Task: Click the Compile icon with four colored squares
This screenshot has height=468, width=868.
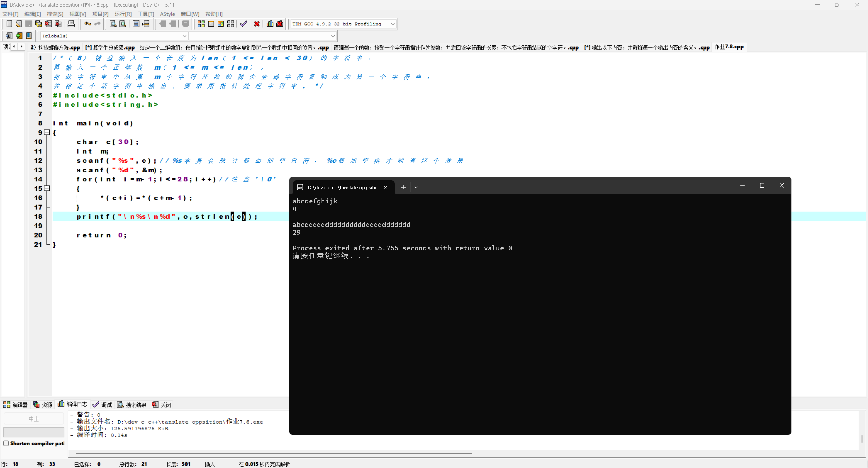Action: tap(201, 24)
